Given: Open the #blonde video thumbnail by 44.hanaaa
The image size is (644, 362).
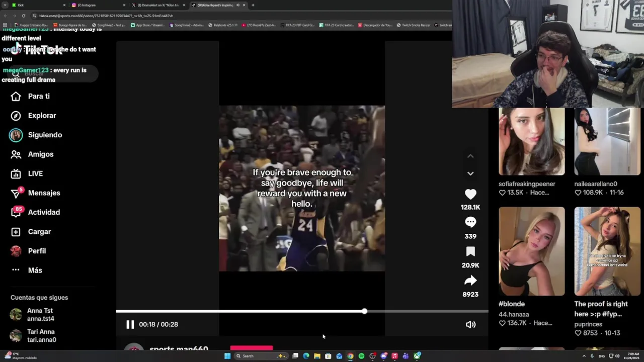Looking at the screenshot, I should [531, 251].
